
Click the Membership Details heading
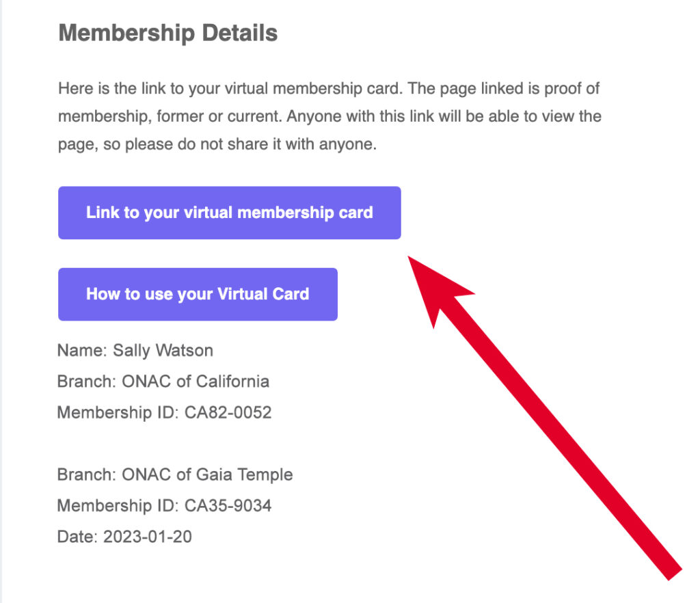[168, 33]
